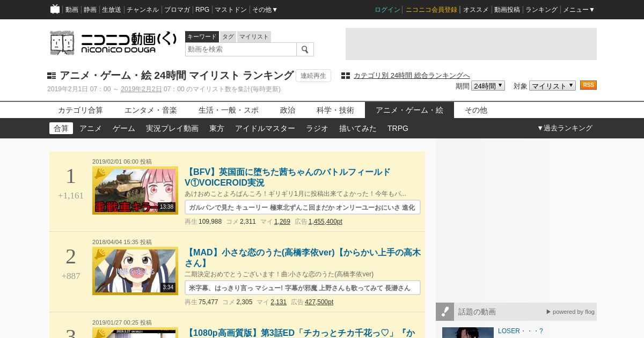Expand the メニュー▼ menu in top bar
This screenshot has width=644, height=338.
click(x=579, y=10)
